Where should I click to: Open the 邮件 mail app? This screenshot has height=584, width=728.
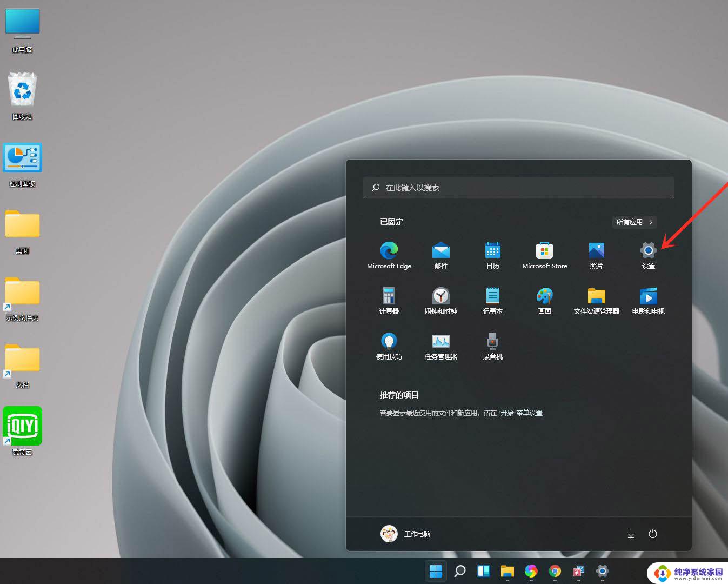(x=441, y=255)
